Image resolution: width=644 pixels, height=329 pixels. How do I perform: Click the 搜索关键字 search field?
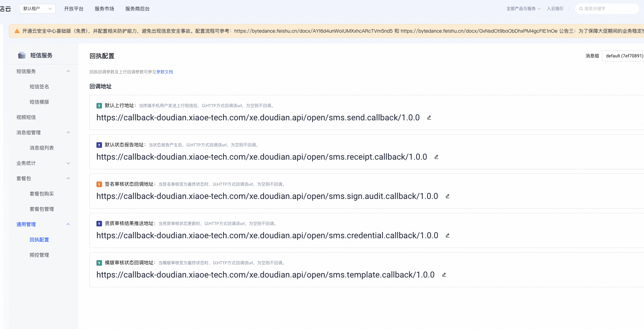click(x=607, y=9)
